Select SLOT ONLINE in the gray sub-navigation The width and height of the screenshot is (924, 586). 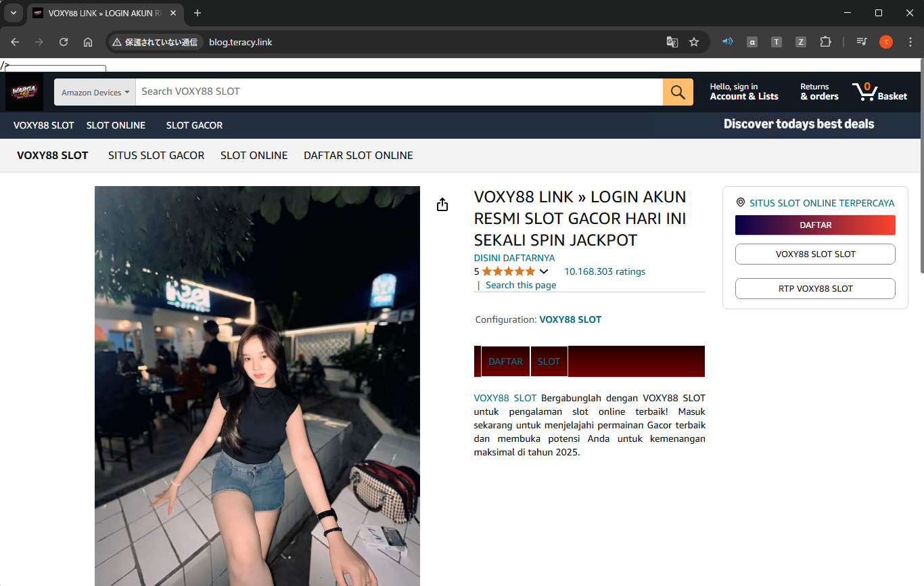point(254,156)
